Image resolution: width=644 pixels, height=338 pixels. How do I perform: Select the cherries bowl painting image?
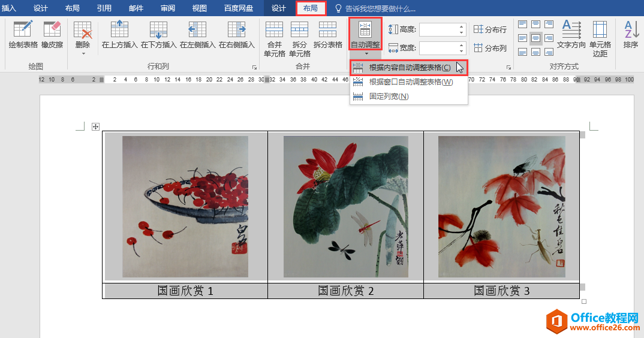point(185,207)
